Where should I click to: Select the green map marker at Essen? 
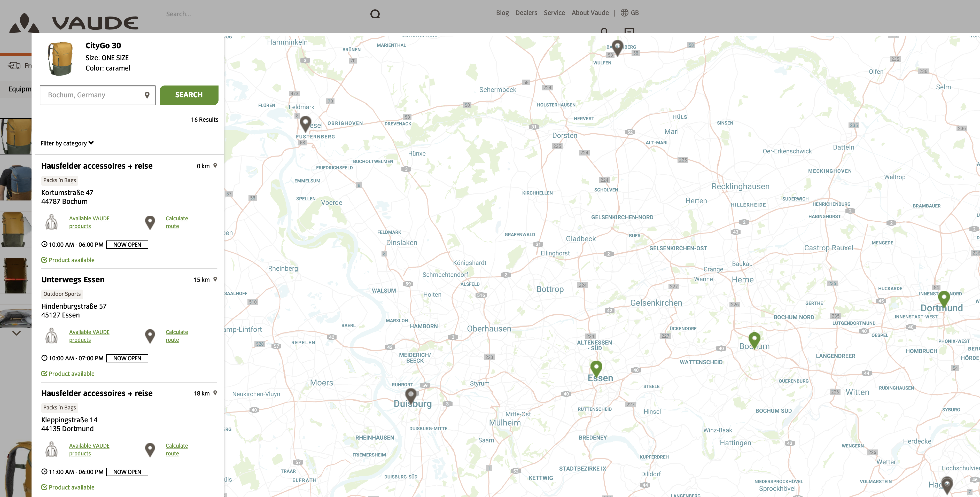pyautogui.click(x=596, y=368)
